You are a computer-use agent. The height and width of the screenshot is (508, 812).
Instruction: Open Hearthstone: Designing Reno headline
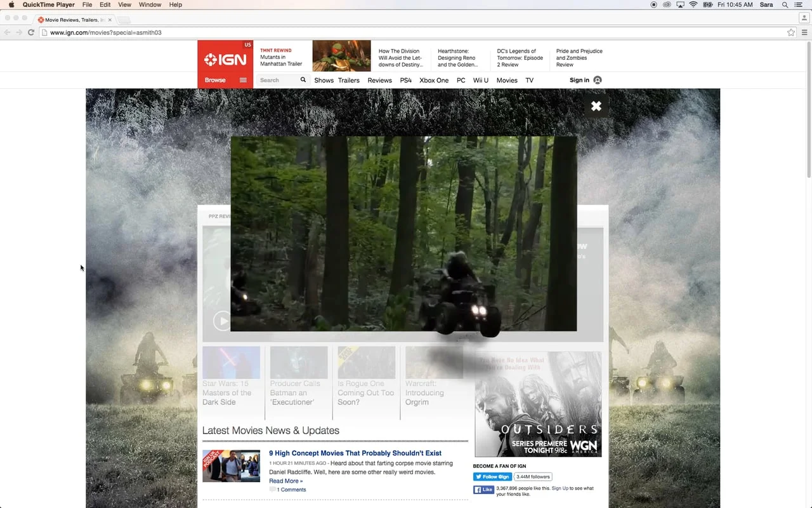(458, 58)
